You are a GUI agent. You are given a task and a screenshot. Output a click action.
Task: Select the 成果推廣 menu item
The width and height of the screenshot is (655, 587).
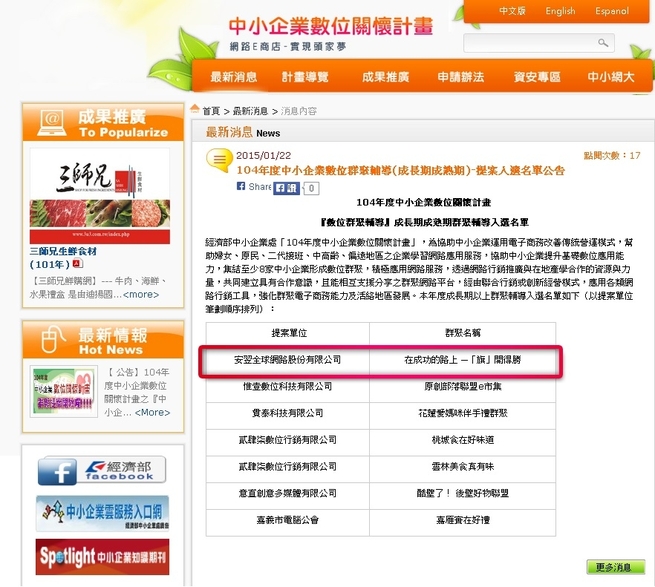point(385,77)
